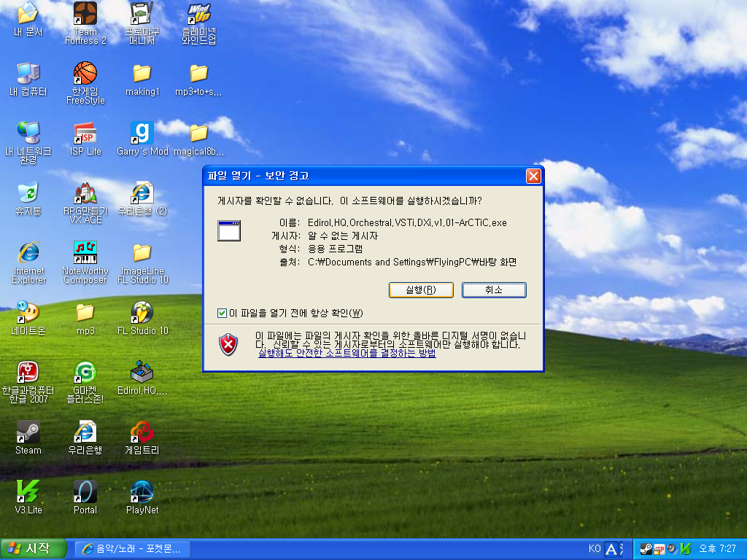Screen dimensions: 747x560
Task: Select the 게임트리 desktop shortcut
Action: click(142, 437)
